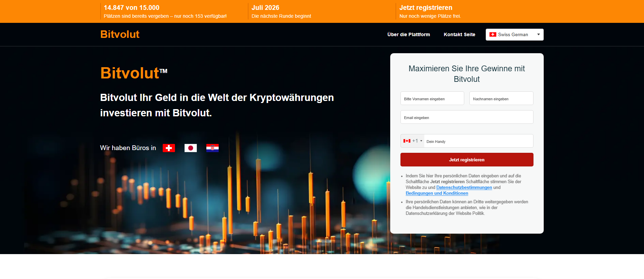The height and width of the screenshot is (279, 644).
Task: Click the Email eingeben field
Action: point(467,117)
